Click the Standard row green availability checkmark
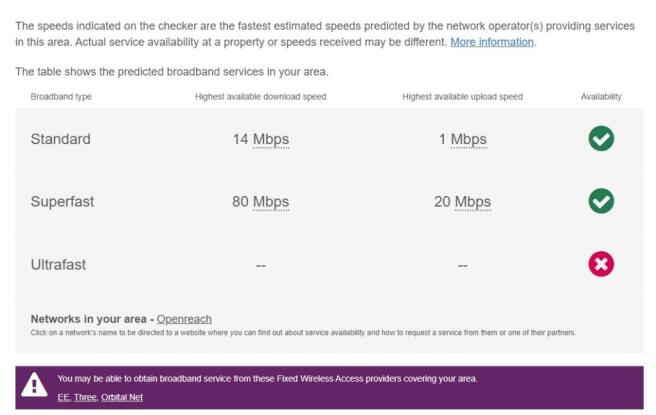This screenshot has width=656, height=415. [601, 139]
